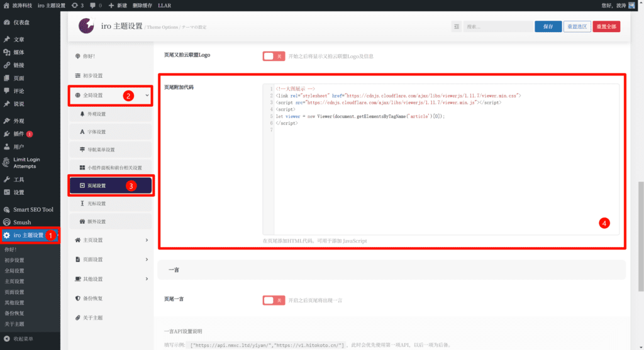
Task: Click LLAR in the admin bar
Action: point(165,5)
